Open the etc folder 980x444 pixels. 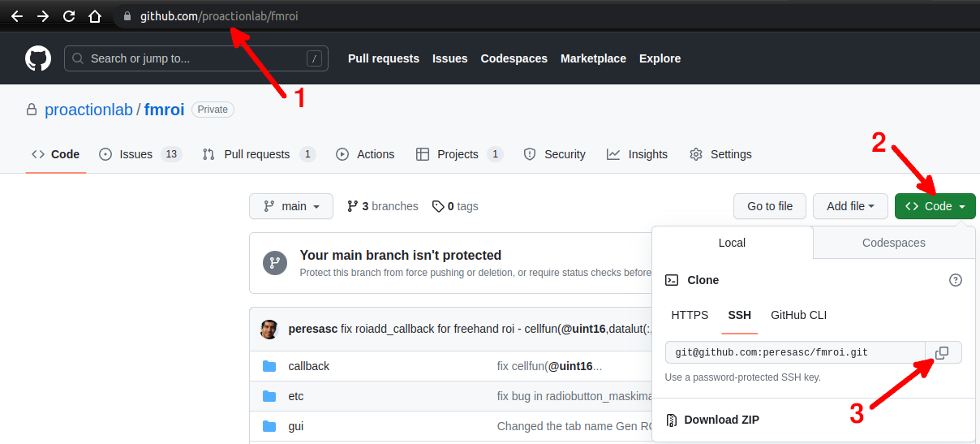coord(296,396)
